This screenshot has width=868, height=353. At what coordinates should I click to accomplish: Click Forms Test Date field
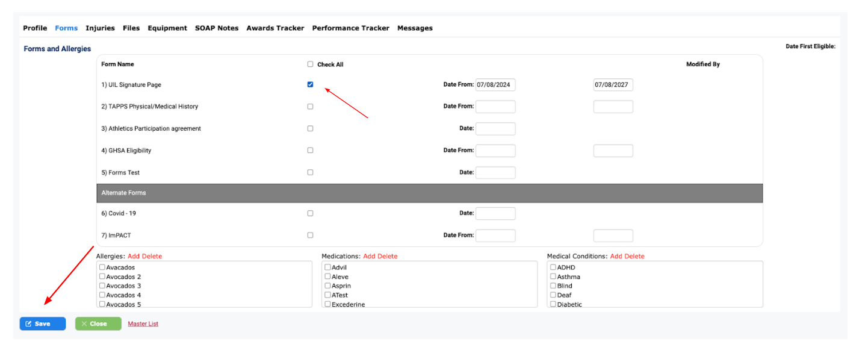pyautogui.click(x=495, y=172)
